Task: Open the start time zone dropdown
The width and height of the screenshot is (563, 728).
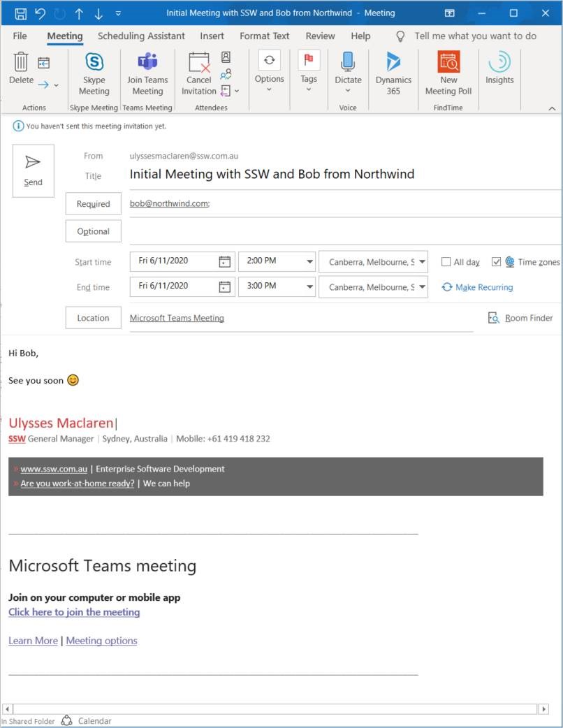Action: [422, 262]
